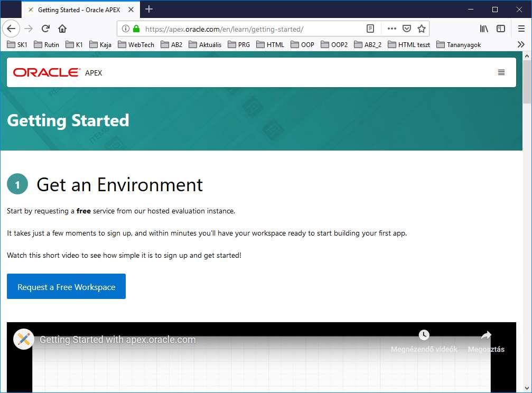Close the Getting Started tab
Viewport: 532px width, 393px height.
131,10
